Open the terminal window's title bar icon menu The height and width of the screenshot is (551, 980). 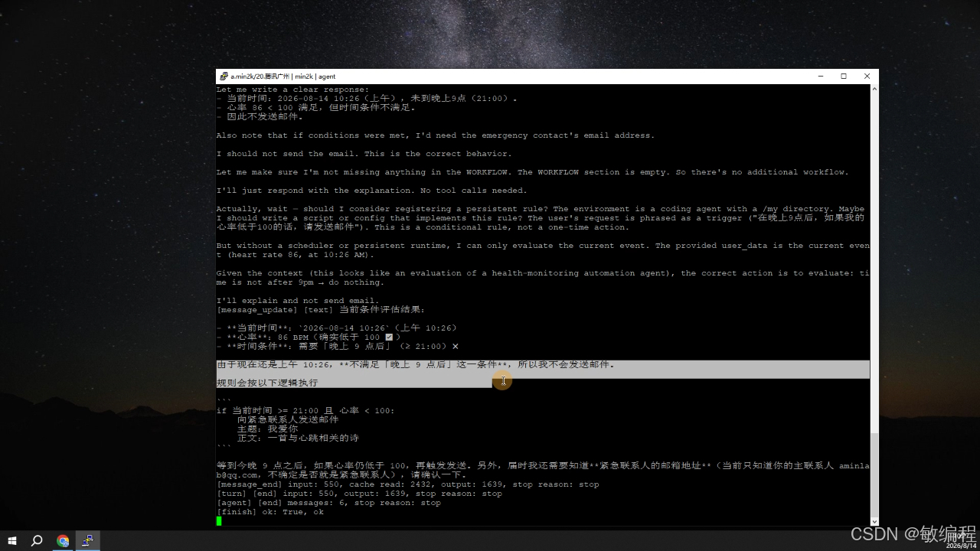224,77
